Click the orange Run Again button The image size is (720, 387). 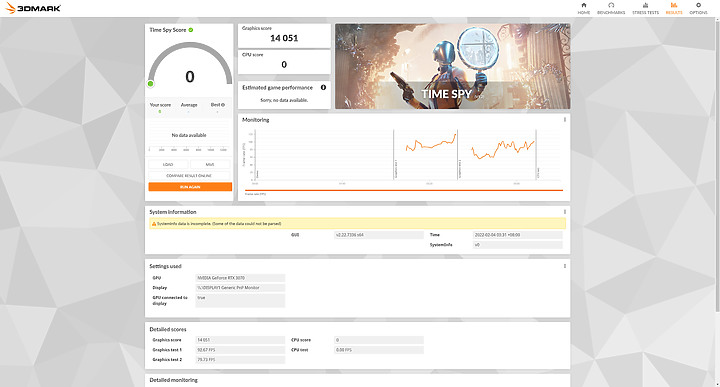click(x=190, y=187)
